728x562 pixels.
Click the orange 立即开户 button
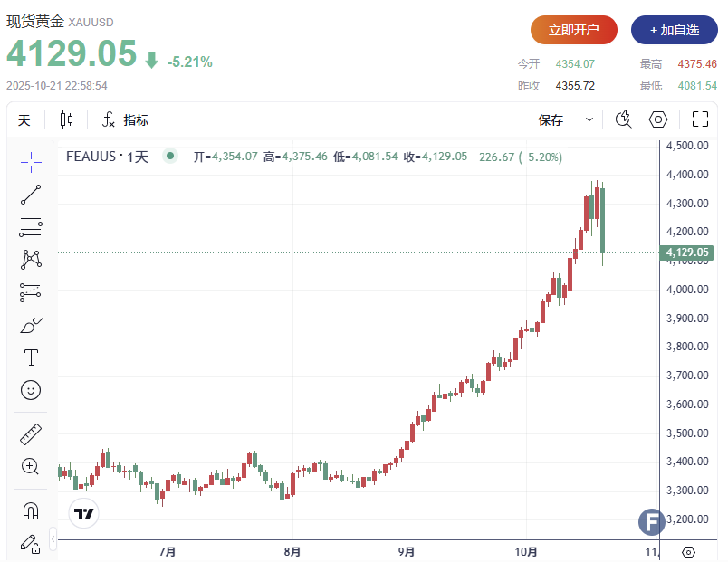coord(573,30)
